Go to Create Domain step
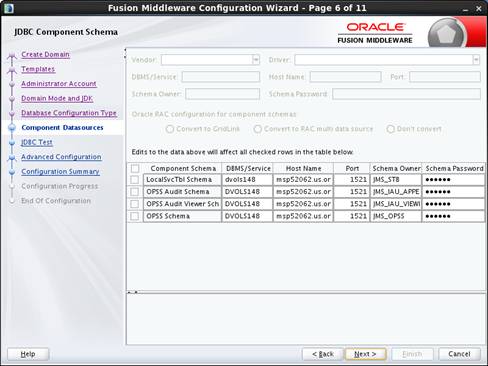The image size is (488, 366). [45, 54]
